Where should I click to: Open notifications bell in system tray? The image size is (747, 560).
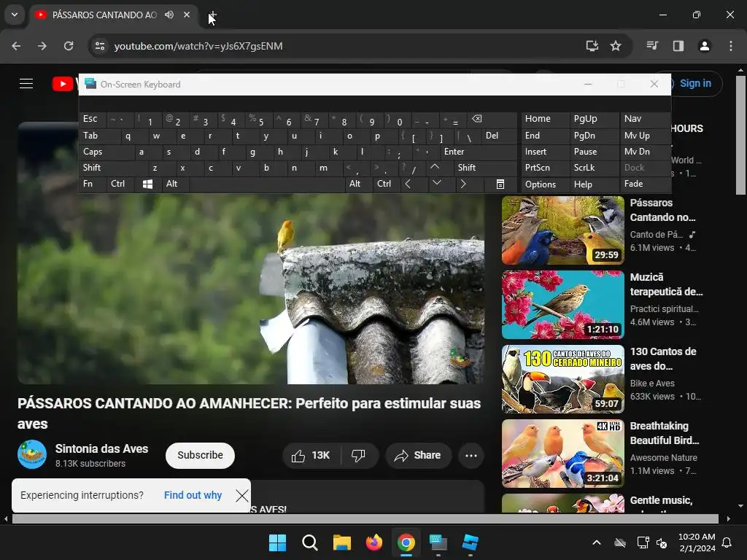pos(727,542)
